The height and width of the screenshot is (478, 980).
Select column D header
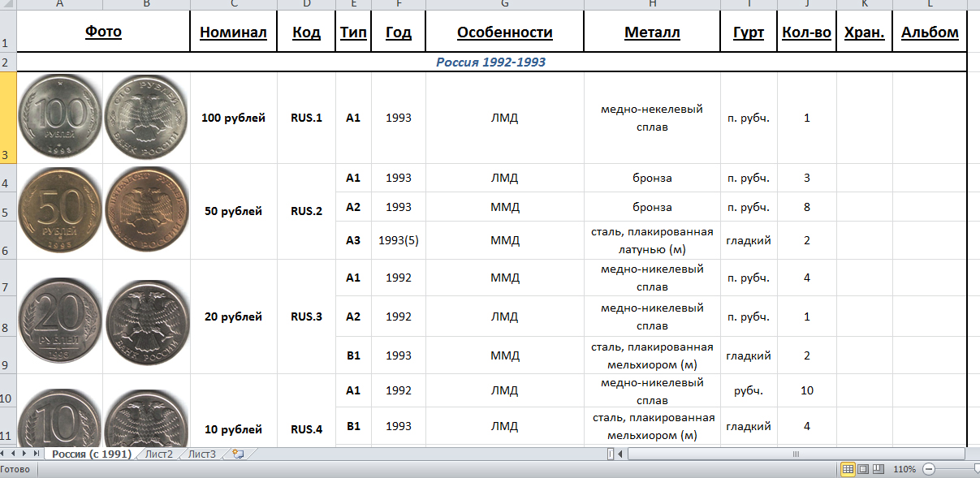[x=306, y=5]
